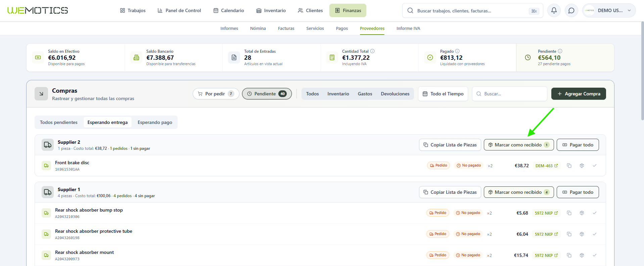Click the copy icon in Front brake disc row
This screenshot has height=266, width=644.
click(x=569, y=166)
